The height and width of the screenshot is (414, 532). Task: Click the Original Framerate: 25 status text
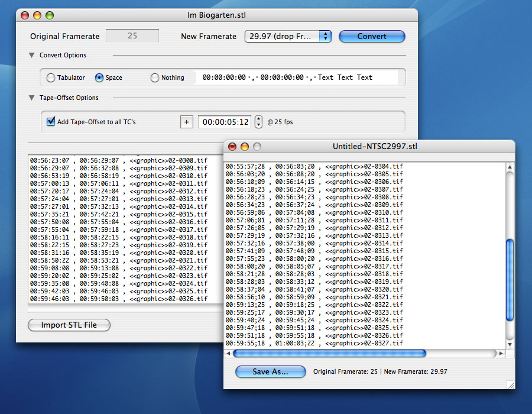point(345,371)
